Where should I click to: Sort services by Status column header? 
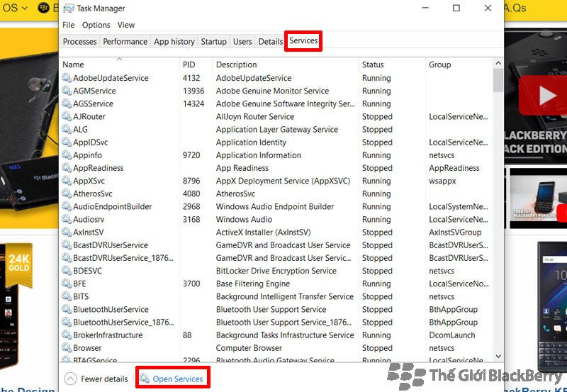[373, 65]
